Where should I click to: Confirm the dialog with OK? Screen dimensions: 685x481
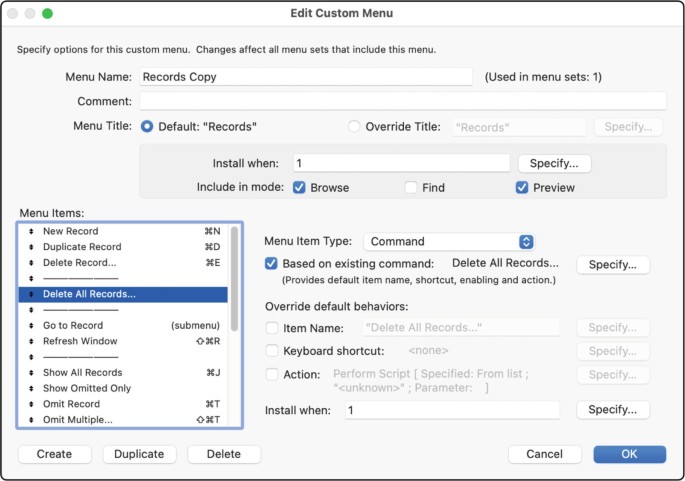(629, 454)
